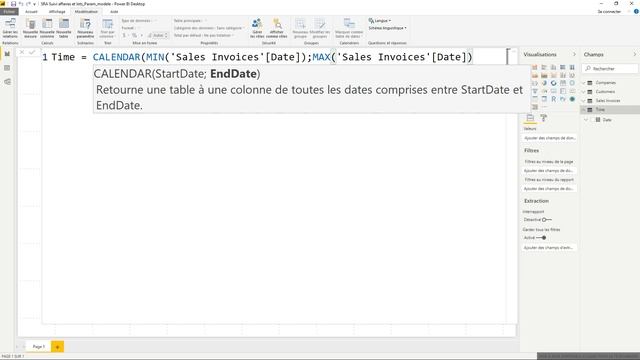Click Se connecter
This screenshot has height=360, width=640.
[x=609, y=11]
